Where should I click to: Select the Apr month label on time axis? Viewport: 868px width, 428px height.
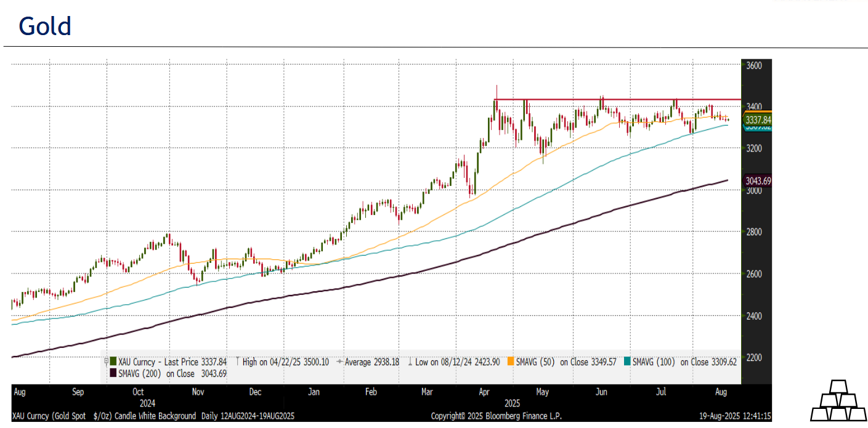[484, 391]
